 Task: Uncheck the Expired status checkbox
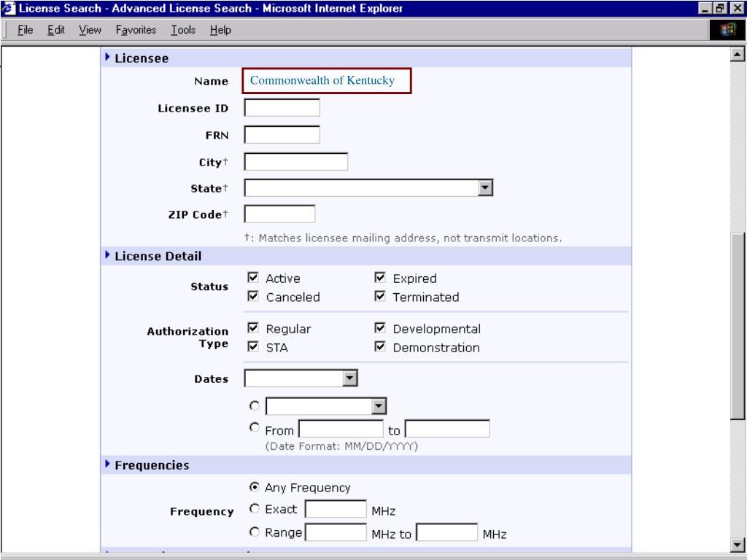(379, 278)
